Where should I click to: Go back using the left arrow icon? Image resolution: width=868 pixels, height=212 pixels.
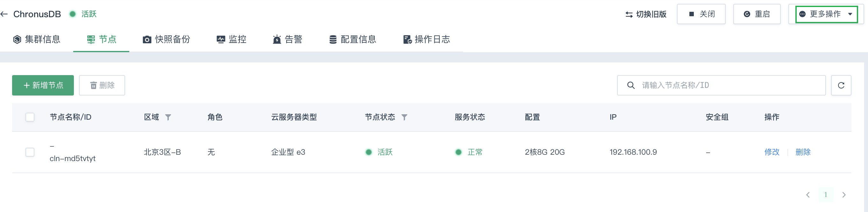click(4, 14)
